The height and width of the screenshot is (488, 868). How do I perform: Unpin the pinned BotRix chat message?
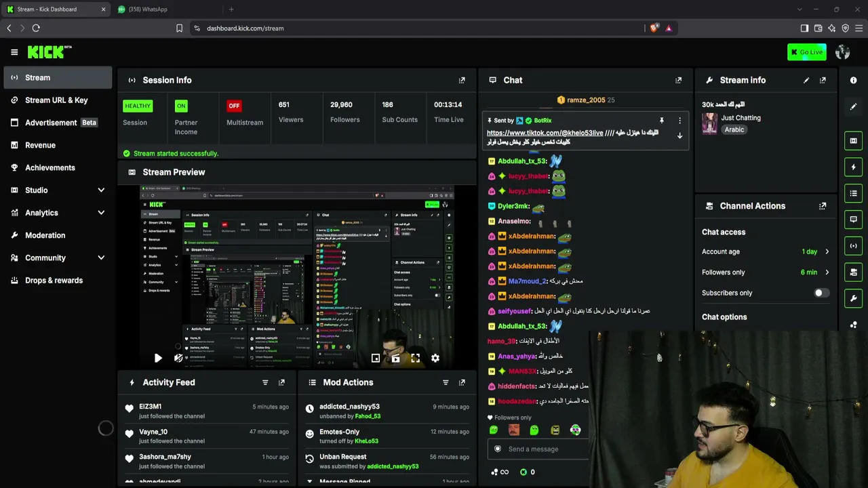coord(662,121)
